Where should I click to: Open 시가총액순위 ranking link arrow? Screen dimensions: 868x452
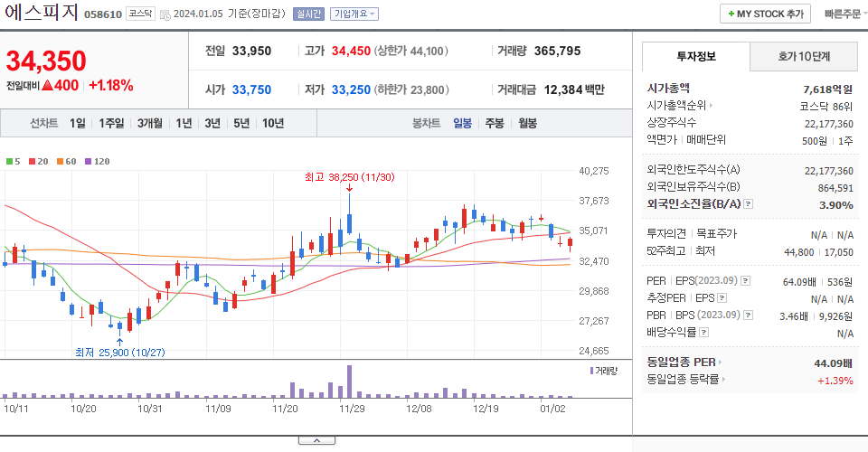[711, 105]
